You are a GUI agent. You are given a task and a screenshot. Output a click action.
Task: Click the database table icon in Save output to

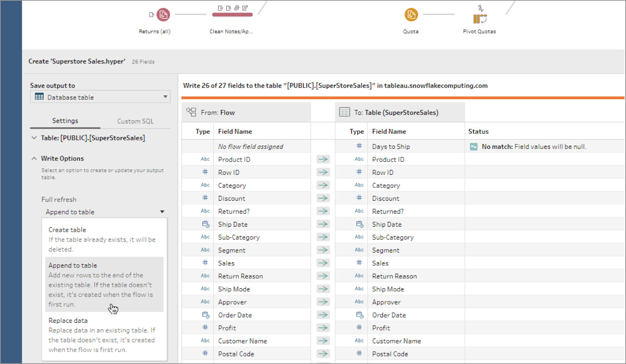coord(39,97)
